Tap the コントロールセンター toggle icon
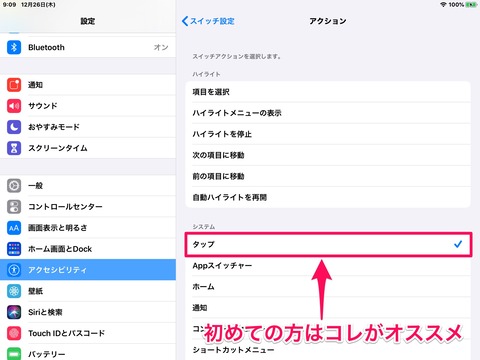The image size is (480, 360). point(14,207)
